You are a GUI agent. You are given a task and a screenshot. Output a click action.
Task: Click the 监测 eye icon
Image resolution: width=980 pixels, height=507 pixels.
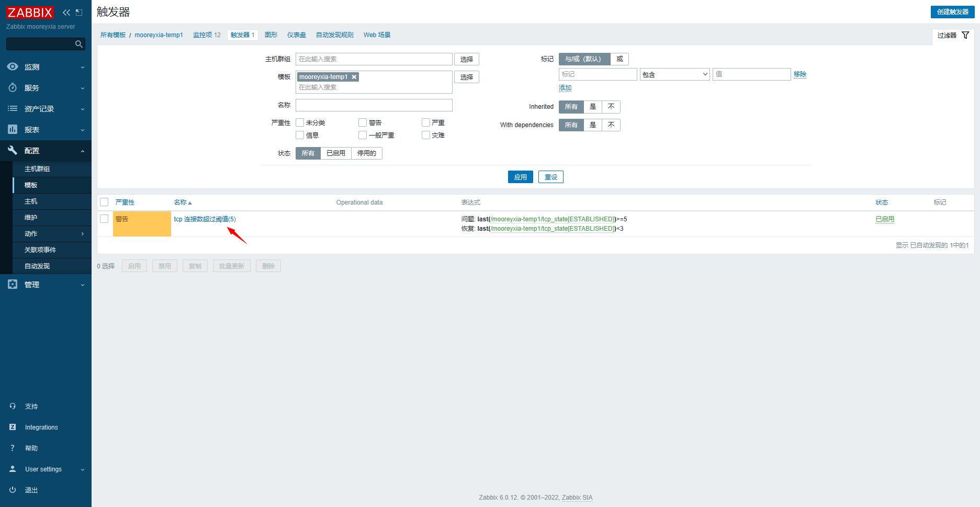(13, 66)
